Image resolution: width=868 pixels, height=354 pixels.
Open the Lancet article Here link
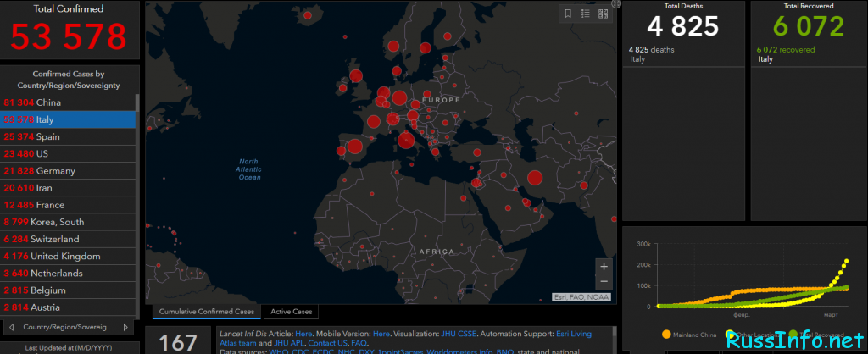click(303, 334)
